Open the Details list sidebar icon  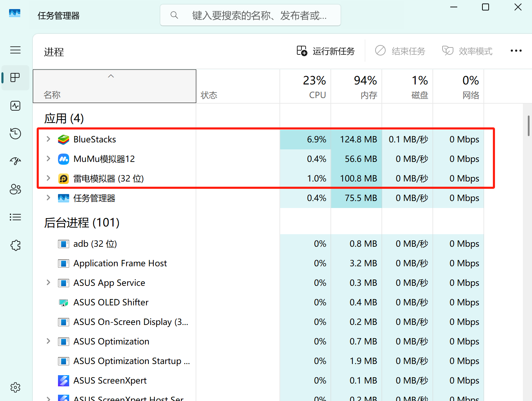(15, 217)
